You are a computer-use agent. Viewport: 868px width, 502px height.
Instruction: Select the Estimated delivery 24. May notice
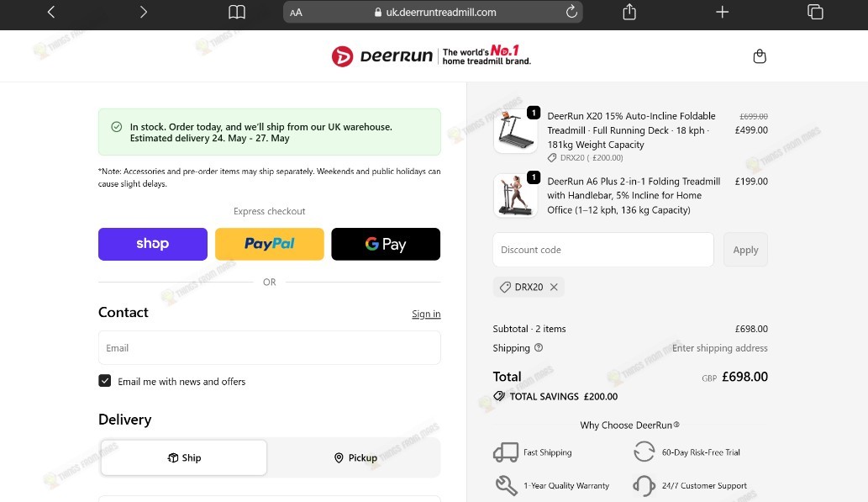[x=210, y=139]
